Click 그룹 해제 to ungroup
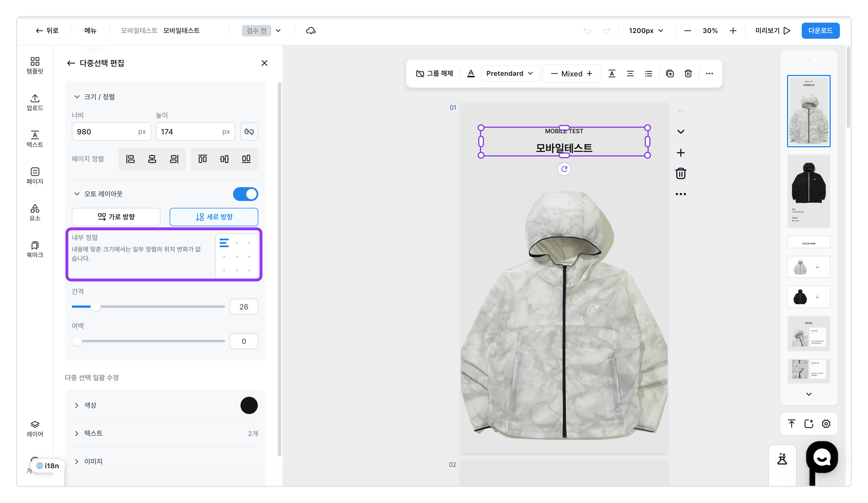The width and height of the screenshot is (868, 503). click(x=434, y=73)
